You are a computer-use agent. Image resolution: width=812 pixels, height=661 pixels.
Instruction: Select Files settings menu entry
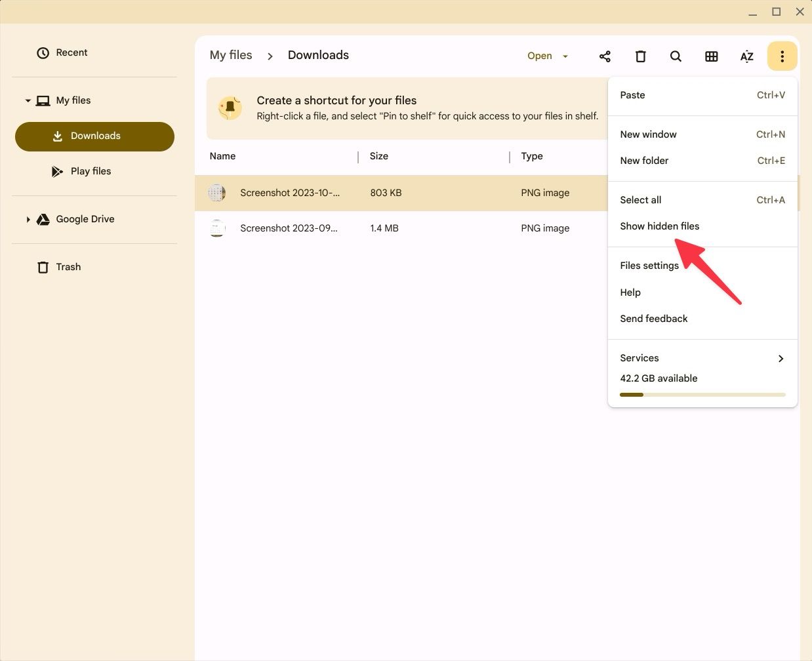click(649, 266)
